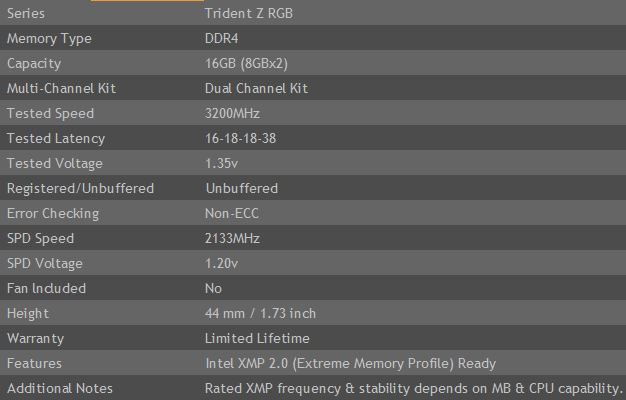Select the Intel XMP 2.0 features text

point(350,364)
